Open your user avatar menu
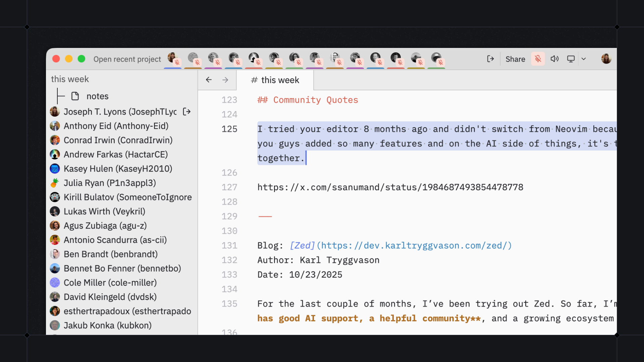644x362 pixels. coord(606,59)
